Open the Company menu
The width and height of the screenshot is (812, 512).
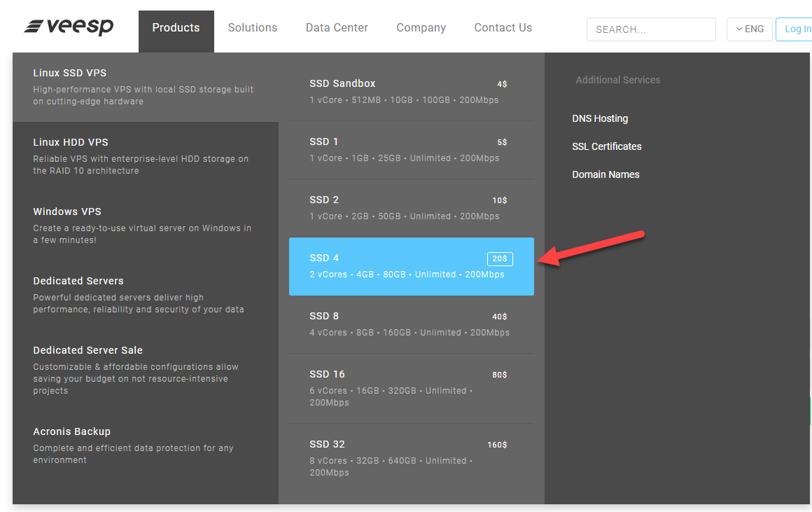coord(421,28)
